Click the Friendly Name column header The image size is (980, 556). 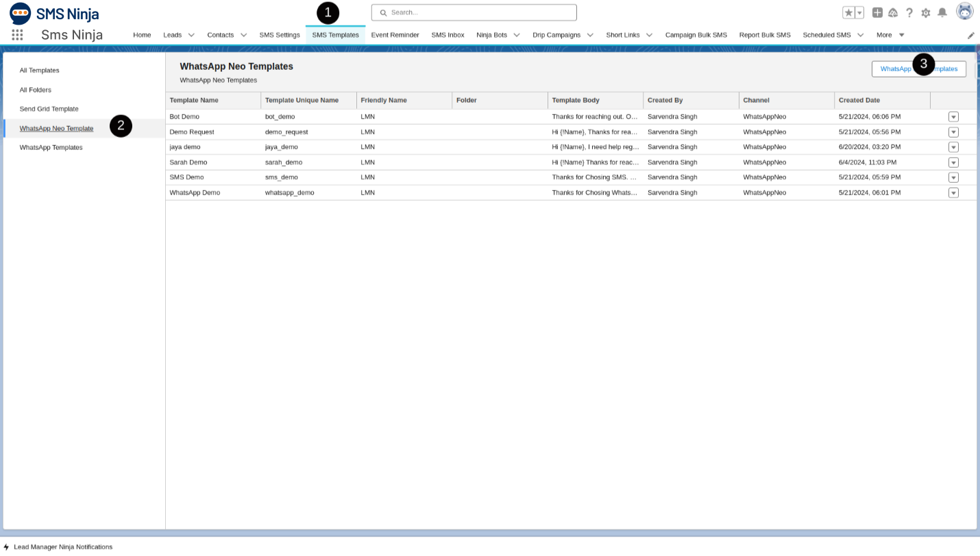pyautogui.click(x=404, y=101)
